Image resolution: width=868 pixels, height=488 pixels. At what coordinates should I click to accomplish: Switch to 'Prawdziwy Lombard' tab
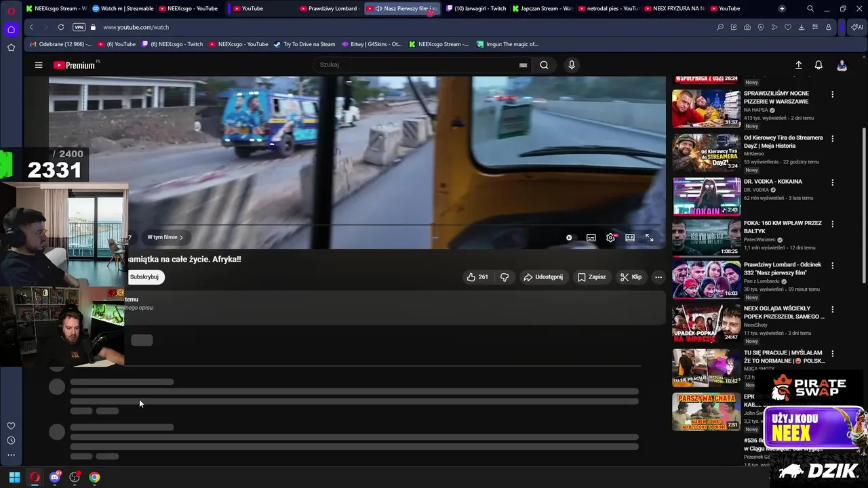point(329,9)
